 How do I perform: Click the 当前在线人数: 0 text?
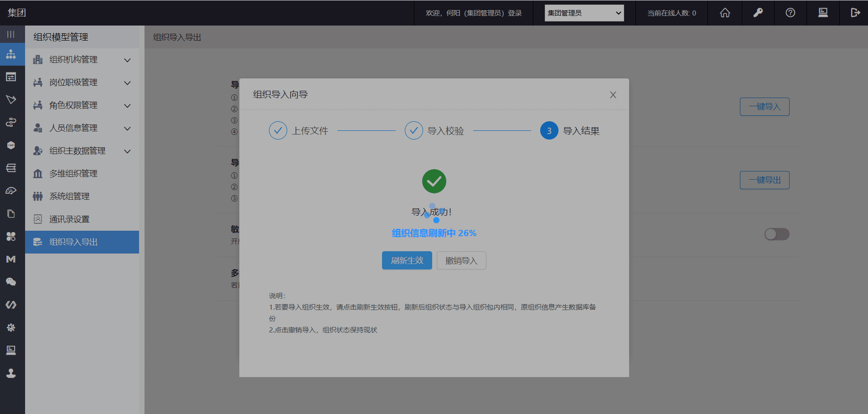coord(672,13)
